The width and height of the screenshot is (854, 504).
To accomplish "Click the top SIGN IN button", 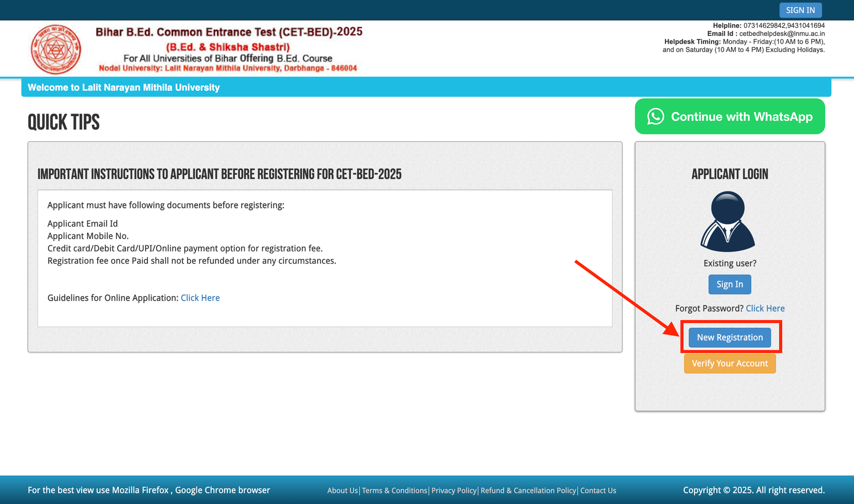I will pos(800,10).
